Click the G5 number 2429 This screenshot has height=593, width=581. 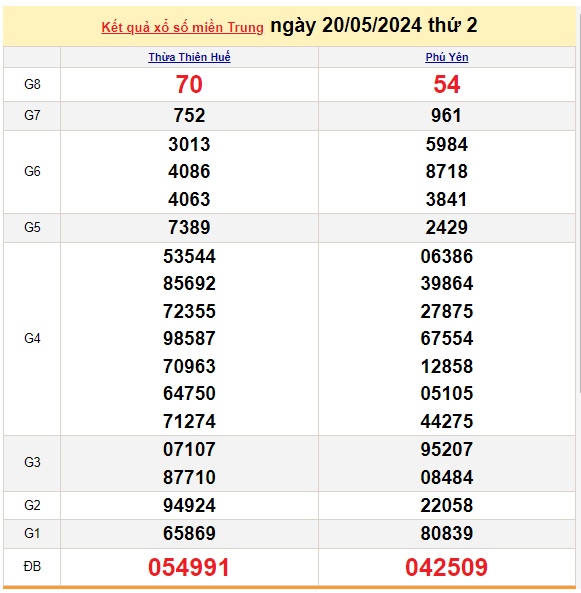point(447,227)
